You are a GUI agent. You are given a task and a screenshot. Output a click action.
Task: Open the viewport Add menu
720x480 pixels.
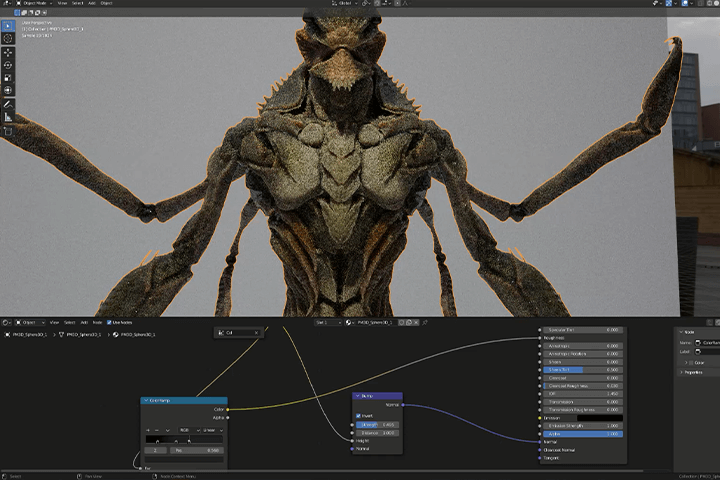[92, 3]
